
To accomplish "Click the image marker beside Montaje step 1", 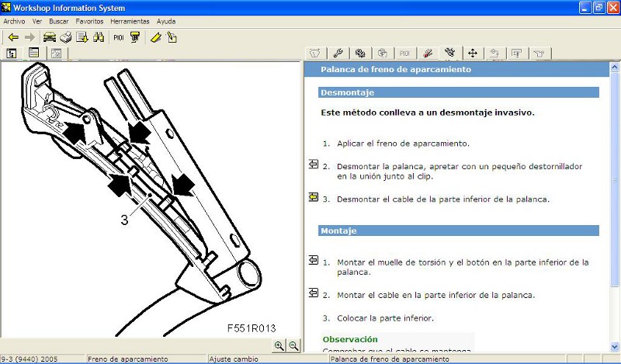I will tap(314, 260).
